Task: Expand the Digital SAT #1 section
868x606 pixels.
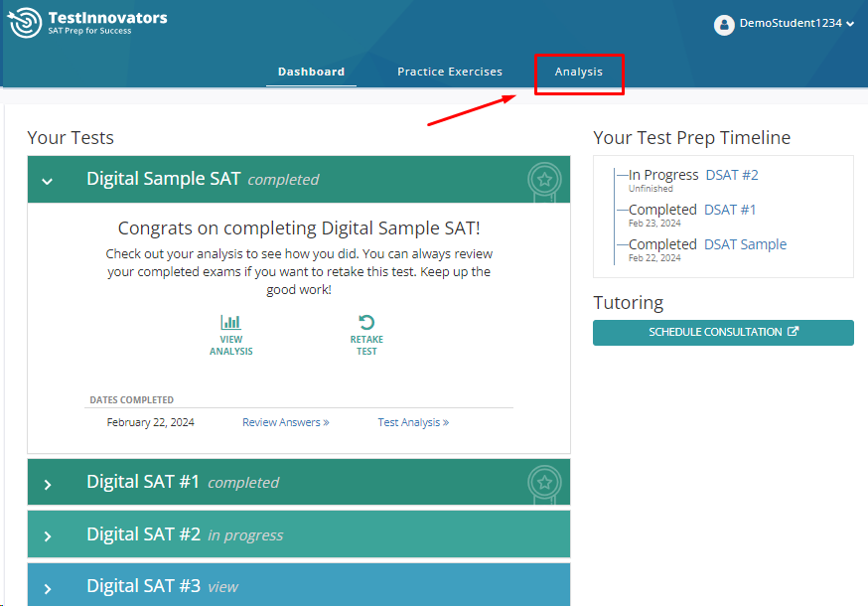Action: 47,484
